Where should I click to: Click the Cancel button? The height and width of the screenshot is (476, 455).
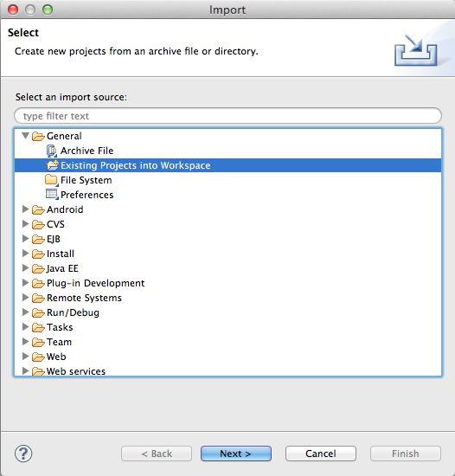(x=321, y=453)
